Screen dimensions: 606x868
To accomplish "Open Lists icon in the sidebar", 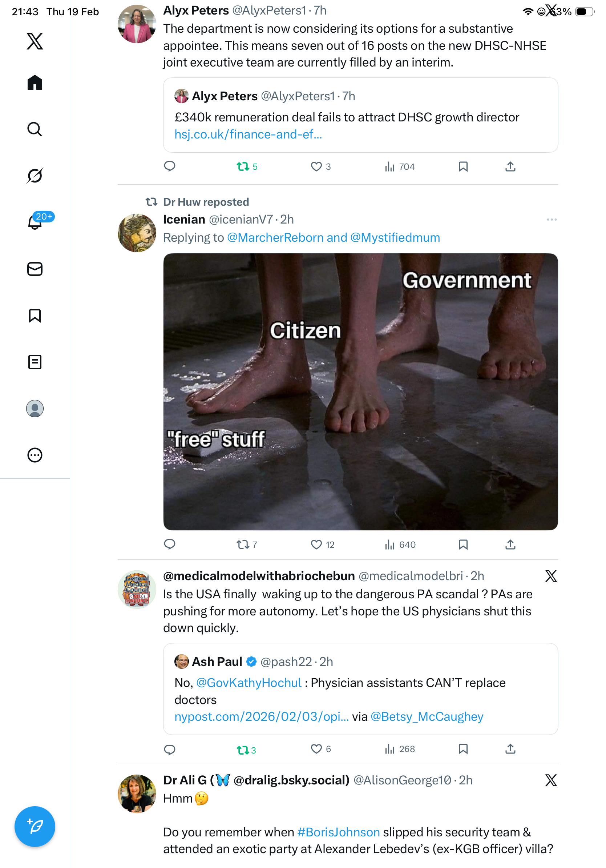I will [35, 362].
